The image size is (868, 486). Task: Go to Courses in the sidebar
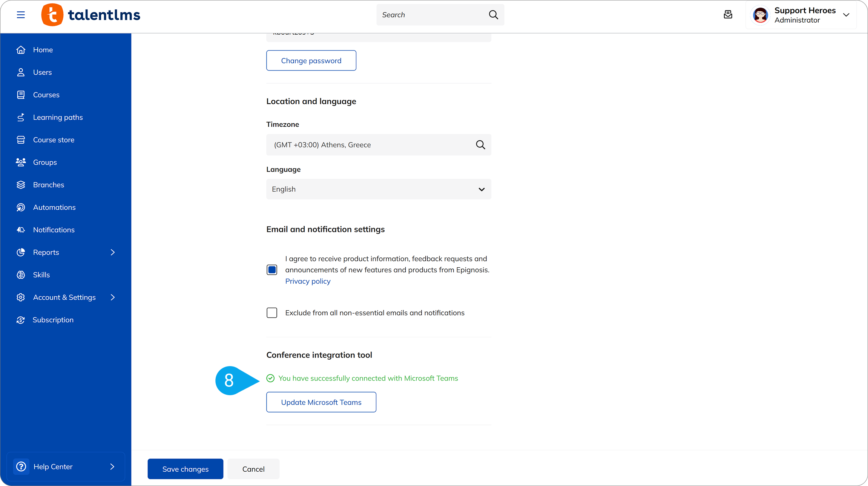46,95
